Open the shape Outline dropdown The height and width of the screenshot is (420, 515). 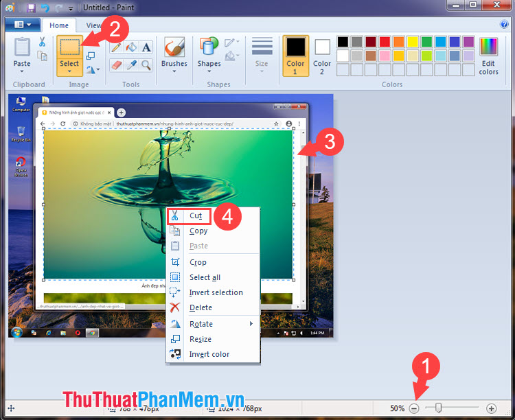pyautogui.click(x=232, y=43)
